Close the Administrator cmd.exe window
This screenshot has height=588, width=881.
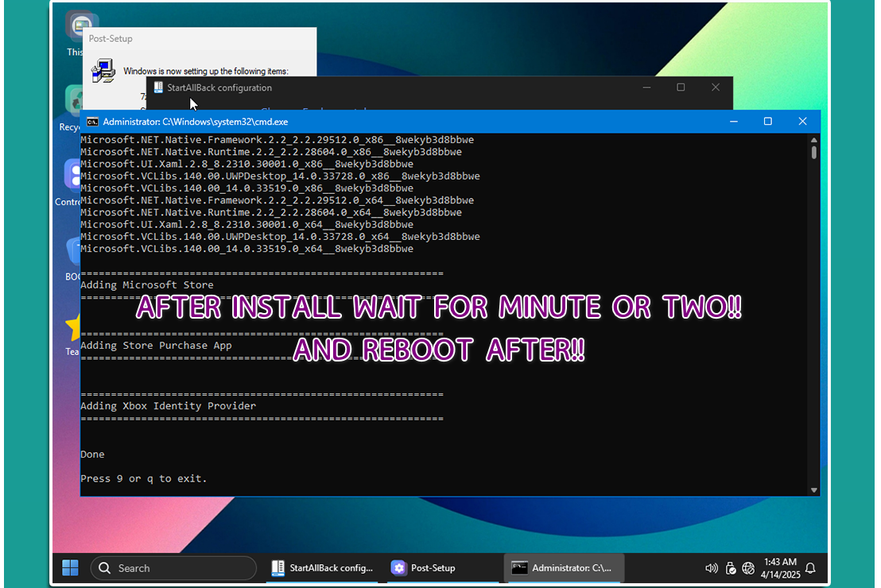point(802,122)
